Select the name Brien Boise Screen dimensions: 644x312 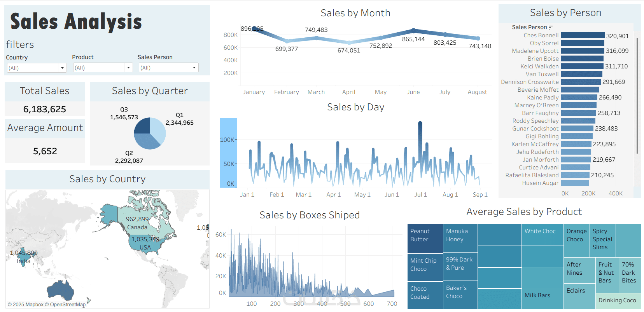[543, 59]
